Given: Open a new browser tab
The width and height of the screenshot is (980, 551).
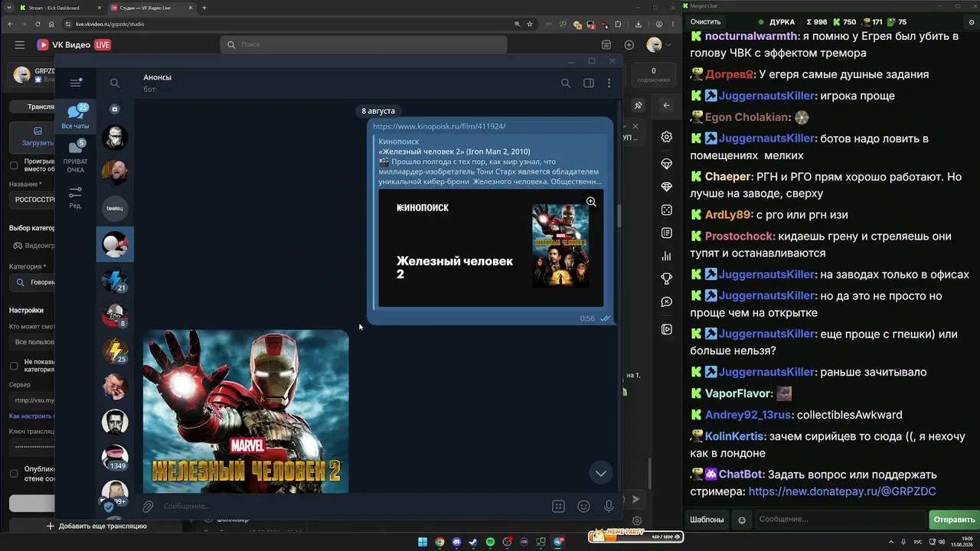Looking at the screenshot, I should (204, 8).
